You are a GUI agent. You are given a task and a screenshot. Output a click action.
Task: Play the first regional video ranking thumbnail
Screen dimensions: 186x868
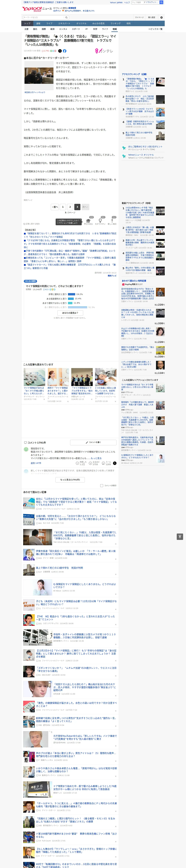coord(160,211)
